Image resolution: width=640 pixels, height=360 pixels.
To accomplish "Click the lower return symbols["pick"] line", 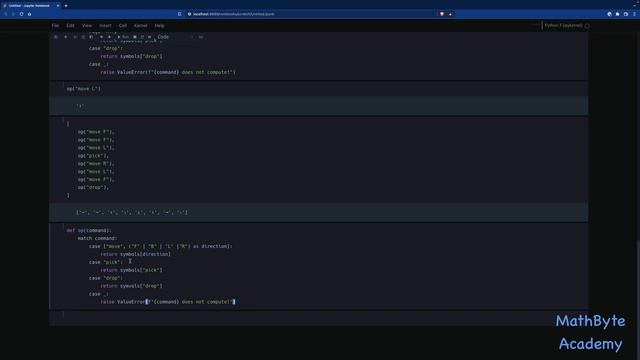I will pos(131,270).
